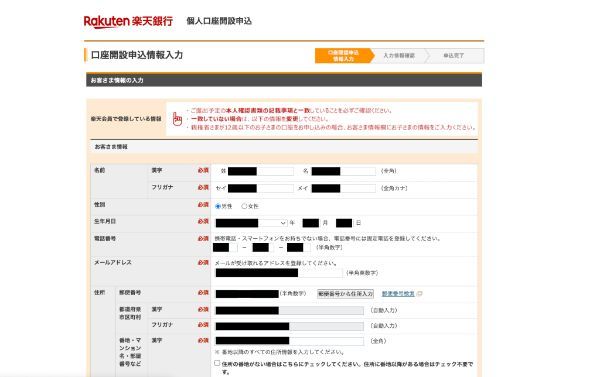Click the メールが受け取れるアドレス instruction text

click(x=276, y=263)
